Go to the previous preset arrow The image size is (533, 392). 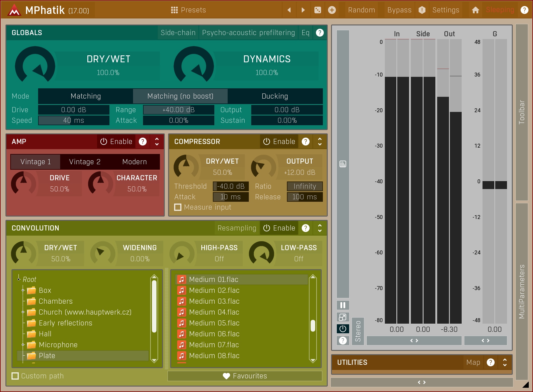coord(289,10)
